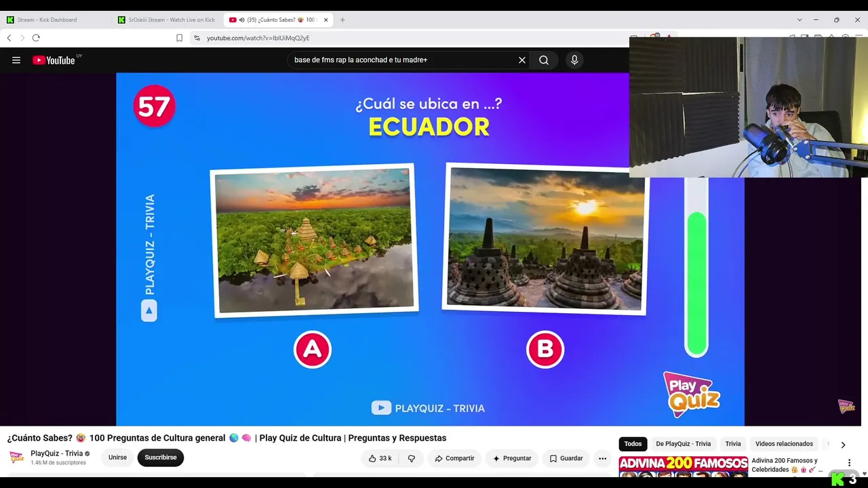The image size is (868, 488).
Task: Save the video with Guardar
Action: coord(566,458)
